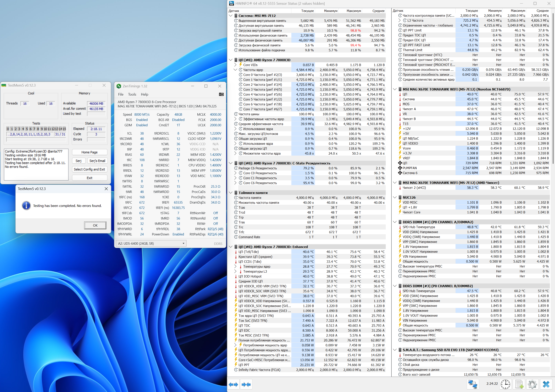555x392 pixels.
Task: Close sensors with the blue X icon
Action: pos(546,384)
